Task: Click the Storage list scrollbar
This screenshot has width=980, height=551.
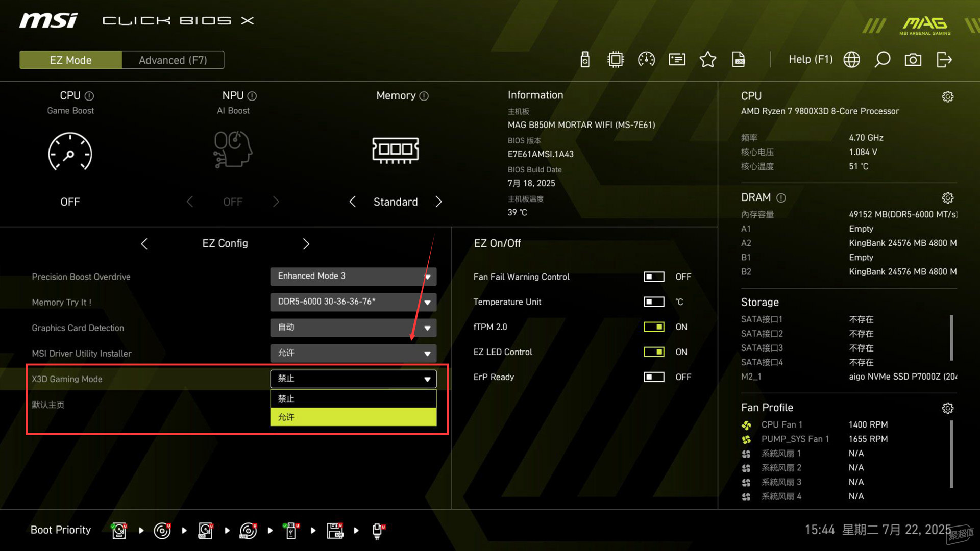Action: coord(951,338)
